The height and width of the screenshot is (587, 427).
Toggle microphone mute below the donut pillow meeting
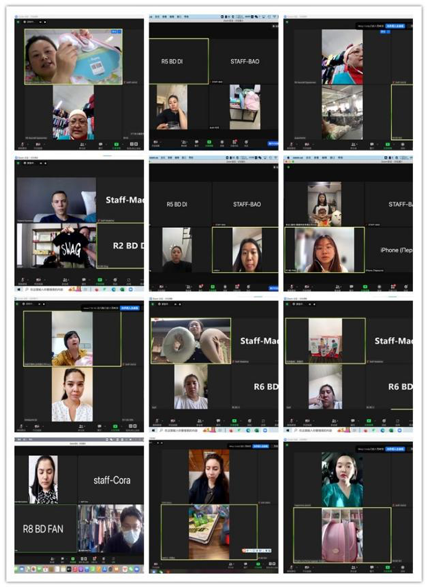(x=157, y=421)
